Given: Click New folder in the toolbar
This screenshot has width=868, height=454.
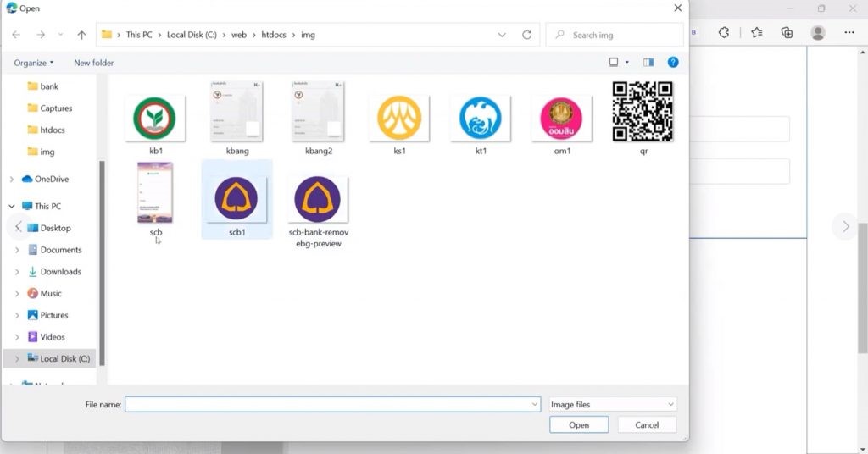Looking at the screenshot, I should click(93, 63).
